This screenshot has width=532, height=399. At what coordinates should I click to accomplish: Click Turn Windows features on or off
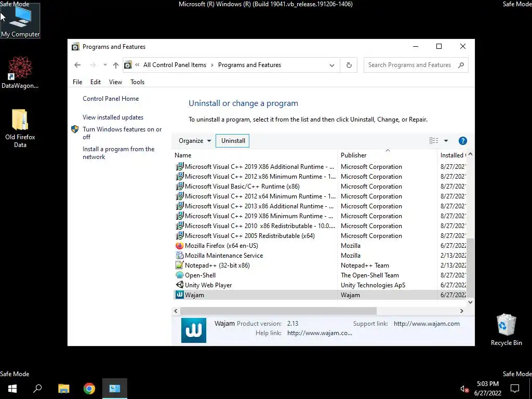[x=122, y=133]
